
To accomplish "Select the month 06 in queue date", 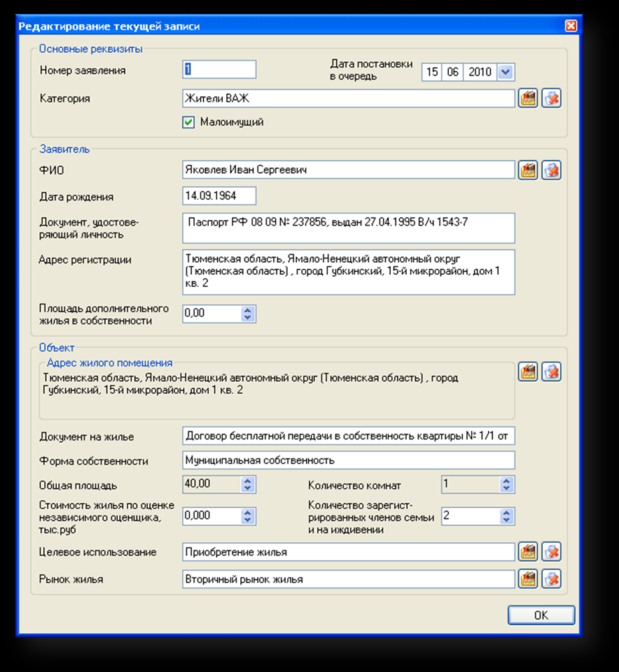I will [452, 72].
